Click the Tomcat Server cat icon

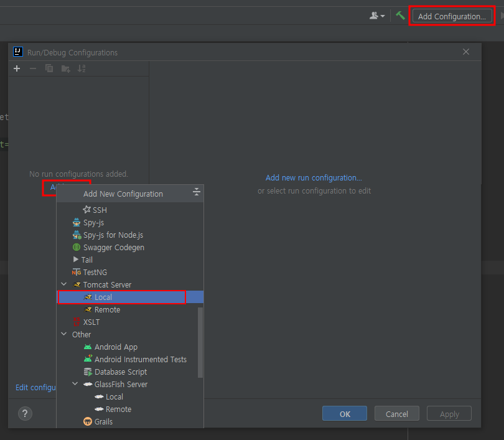click(x=77, y=284)
